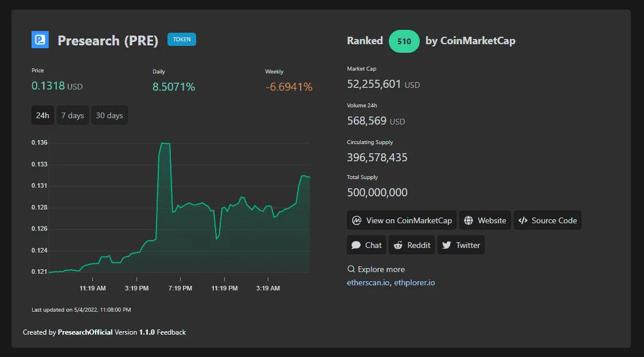Click the CoinMarketCap icon in View button

[357, 220]
